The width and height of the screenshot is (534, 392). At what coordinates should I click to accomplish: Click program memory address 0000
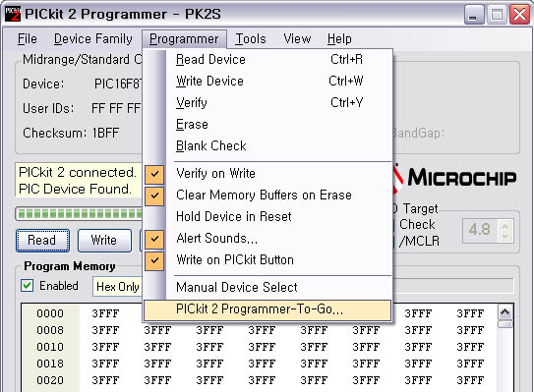50,313
